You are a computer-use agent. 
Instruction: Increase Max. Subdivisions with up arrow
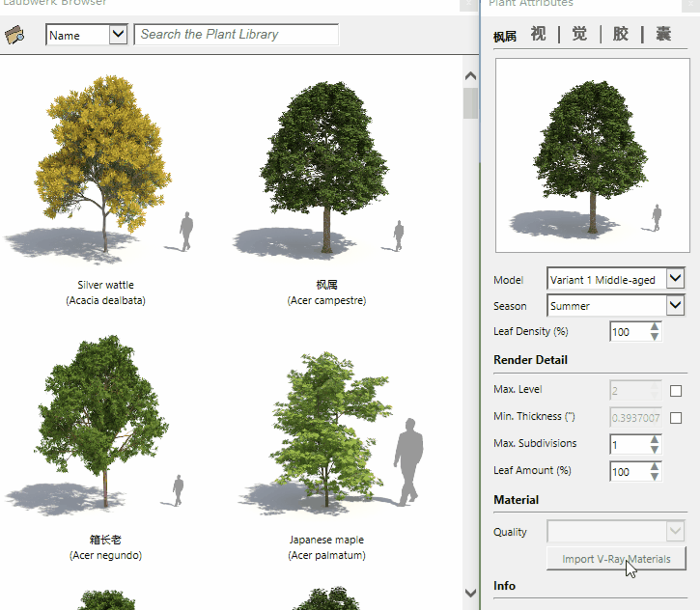[x=655, y=440]
